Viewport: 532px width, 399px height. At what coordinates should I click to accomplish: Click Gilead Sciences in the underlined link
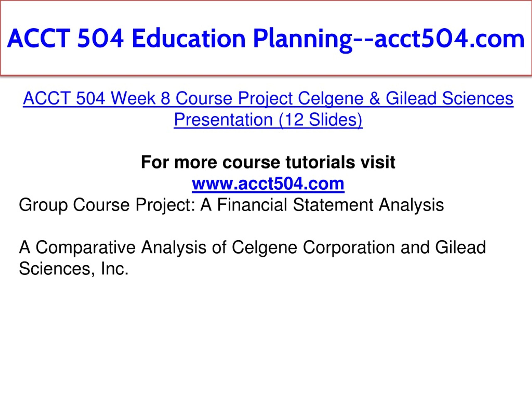pyautogui.click(x=449, y=98)
